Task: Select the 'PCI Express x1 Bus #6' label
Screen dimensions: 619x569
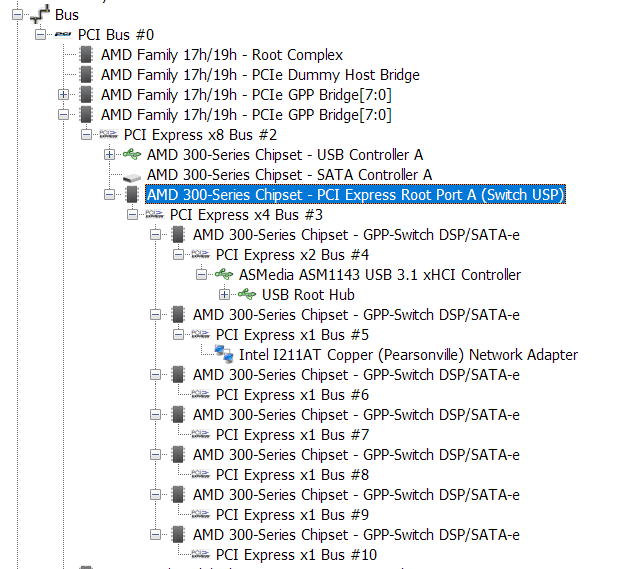Action: point(293,395)
